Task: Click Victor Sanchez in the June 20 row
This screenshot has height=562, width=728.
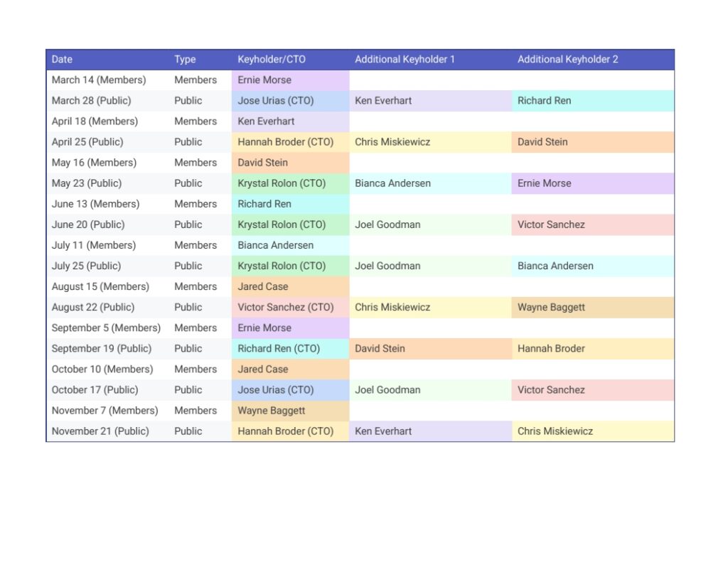Action: coord(551,225)
